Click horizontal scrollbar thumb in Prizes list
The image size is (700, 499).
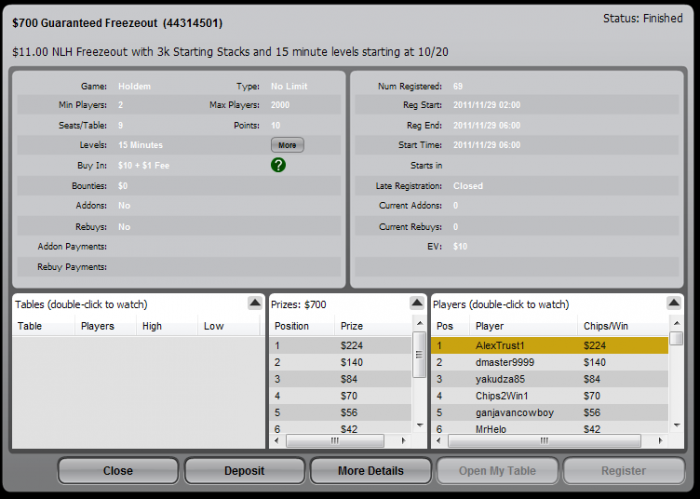pyautogui.click(x=335, y=441)
